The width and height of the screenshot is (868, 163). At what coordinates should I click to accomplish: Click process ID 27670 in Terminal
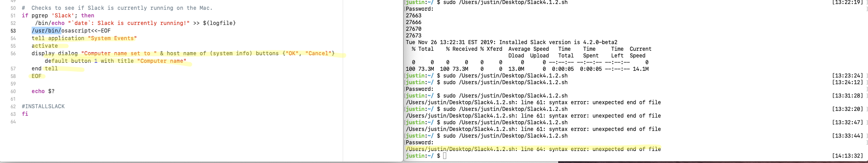tap(413, 29)
